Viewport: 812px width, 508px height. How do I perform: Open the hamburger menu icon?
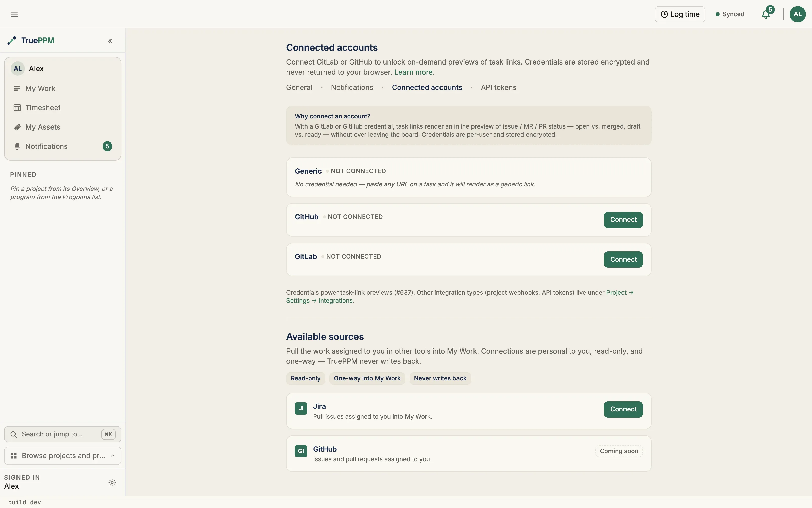[14, 14]
